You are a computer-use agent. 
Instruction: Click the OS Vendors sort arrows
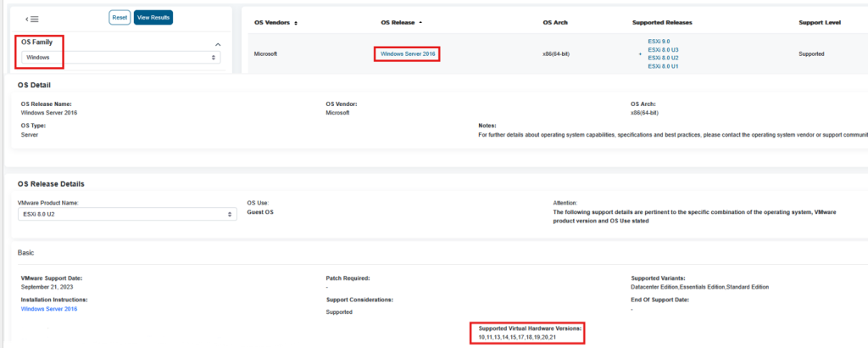[x=295, y=23]
